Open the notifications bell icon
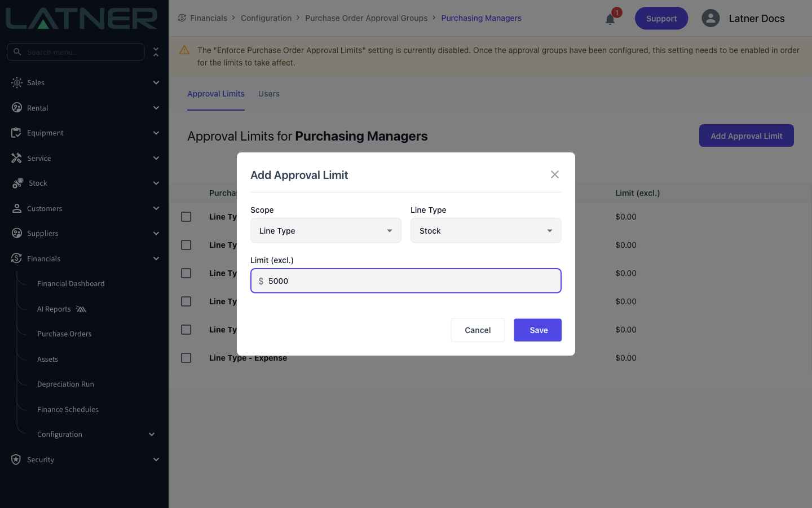Image resolution: width=812 pixels, height=508 pixels. point(610,19)
